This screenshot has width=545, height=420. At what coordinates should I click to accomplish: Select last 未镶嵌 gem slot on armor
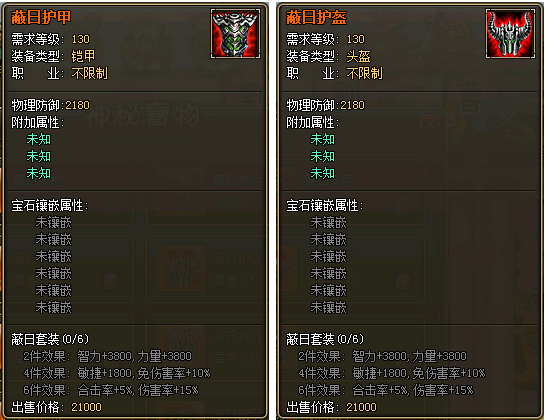point(54,307)
